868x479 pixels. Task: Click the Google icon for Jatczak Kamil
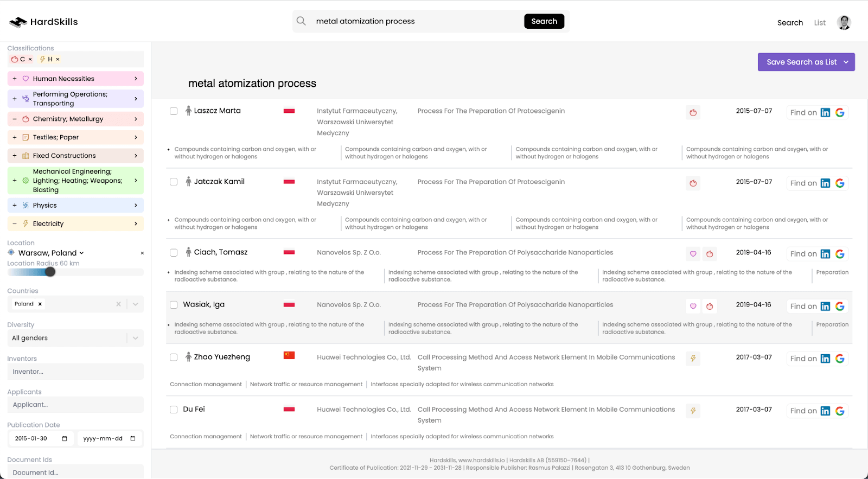[x=840, y=183]
